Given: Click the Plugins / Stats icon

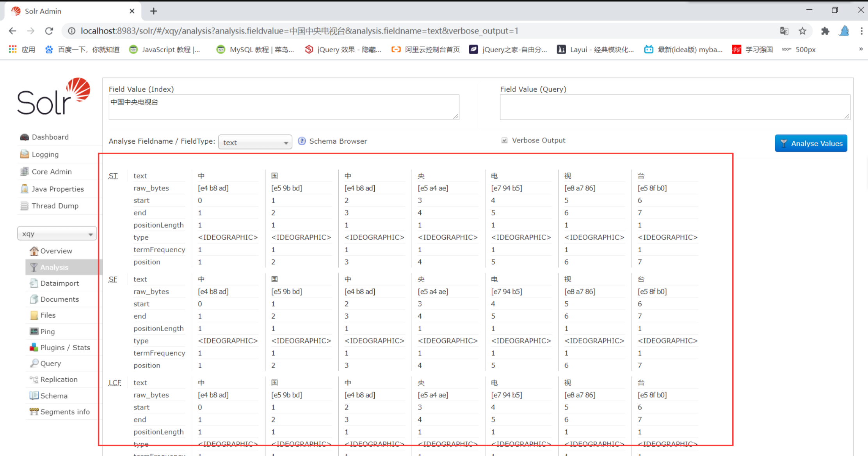Looking at the screenshot, I should pyautogui.click(x=34, y=347).
